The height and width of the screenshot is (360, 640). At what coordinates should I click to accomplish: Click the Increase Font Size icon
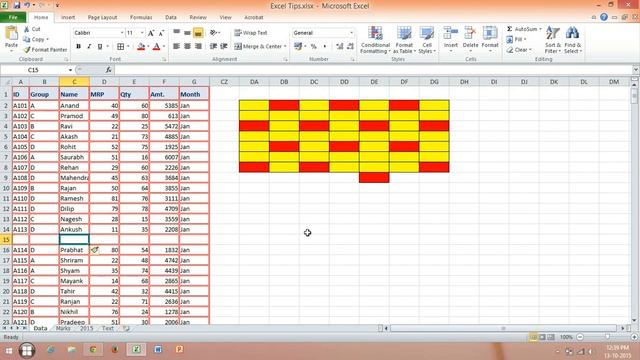(151, 33)
